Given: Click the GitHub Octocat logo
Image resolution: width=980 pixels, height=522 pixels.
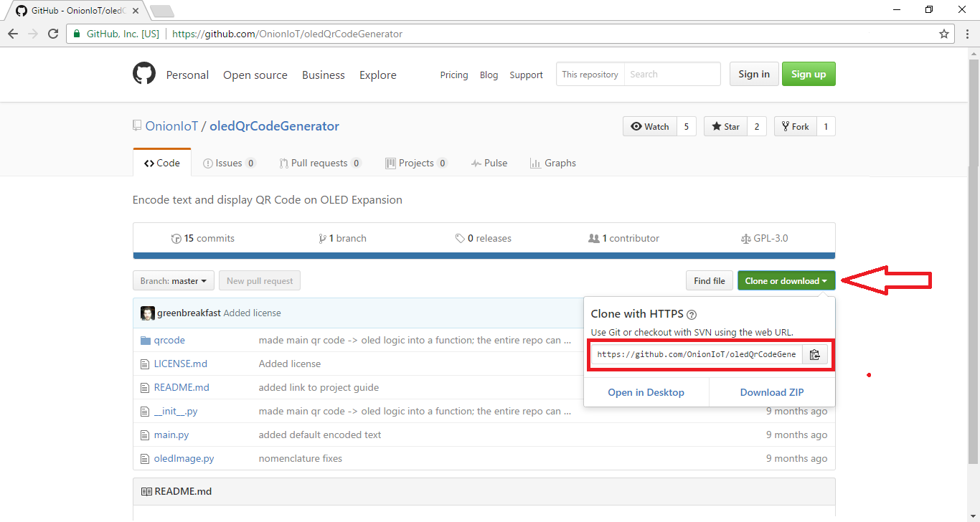Looking at the screenshot, I should 144,74.
